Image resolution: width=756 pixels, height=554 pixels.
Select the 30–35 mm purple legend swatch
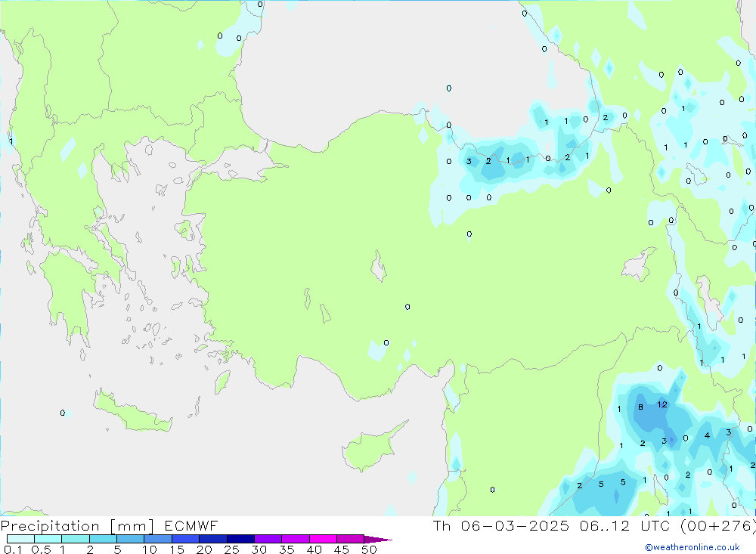point(268,539)
